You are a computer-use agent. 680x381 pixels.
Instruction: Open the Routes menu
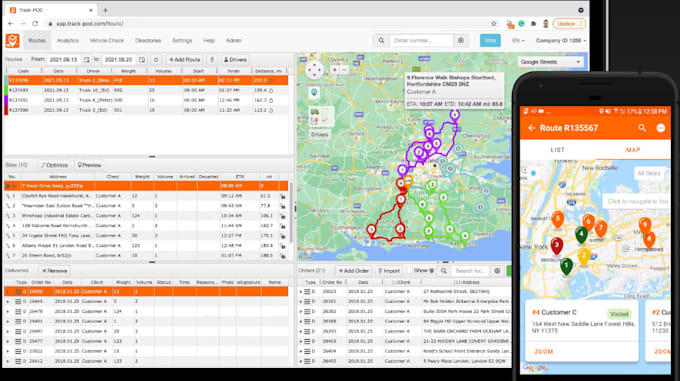pyautogui.click(x=37, y=40)
